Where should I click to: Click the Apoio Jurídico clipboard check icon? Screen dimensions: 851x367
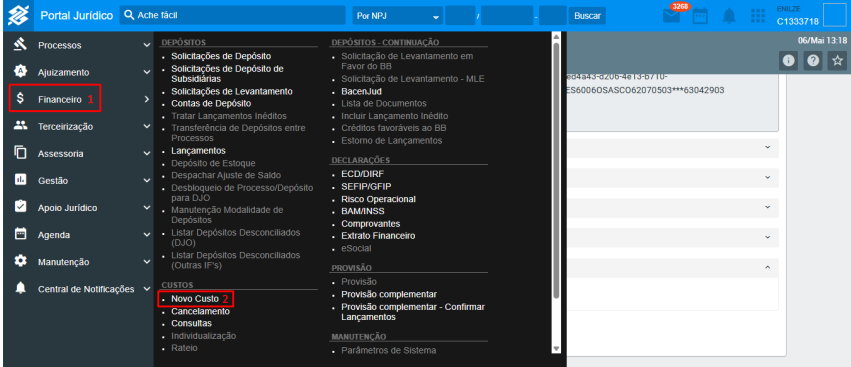21,206
